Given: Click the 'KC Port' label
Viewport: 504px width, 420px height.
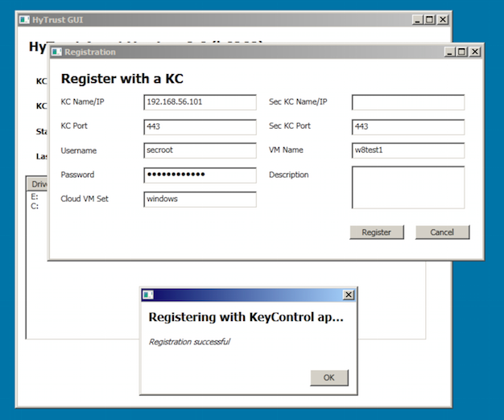Looking at the screenshot, I should click(x=74, y=126).
